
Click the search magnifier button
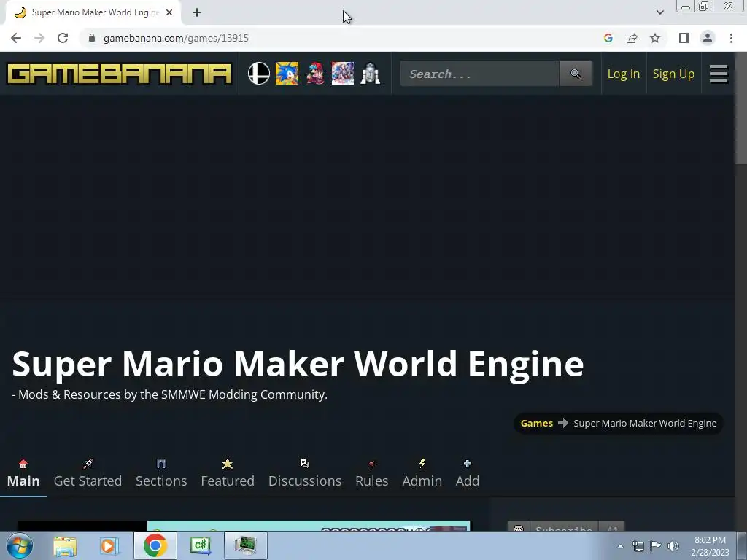[576, 74]
